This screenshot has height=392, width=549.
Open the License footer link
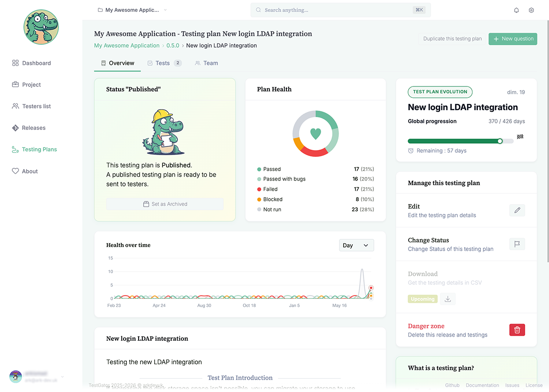(x=534, y=385)
